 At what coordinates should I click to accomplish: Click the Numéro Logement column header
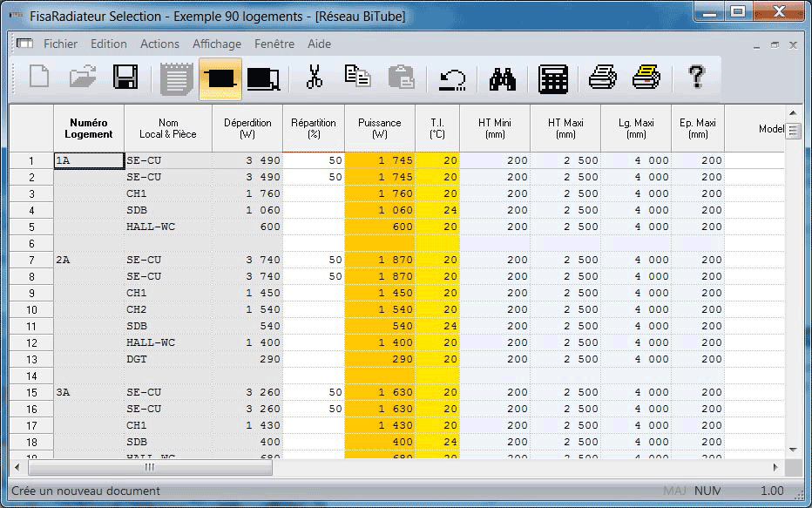89,128
